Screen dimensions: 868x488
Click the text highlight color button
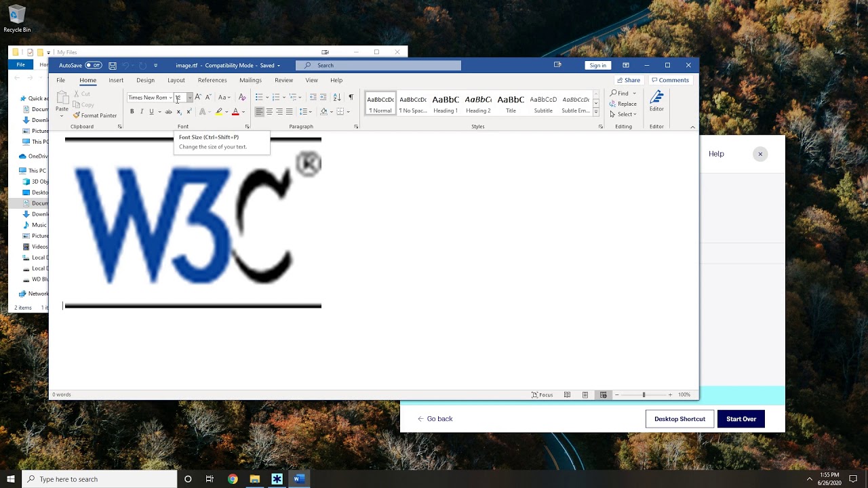(x=218, y=111)
